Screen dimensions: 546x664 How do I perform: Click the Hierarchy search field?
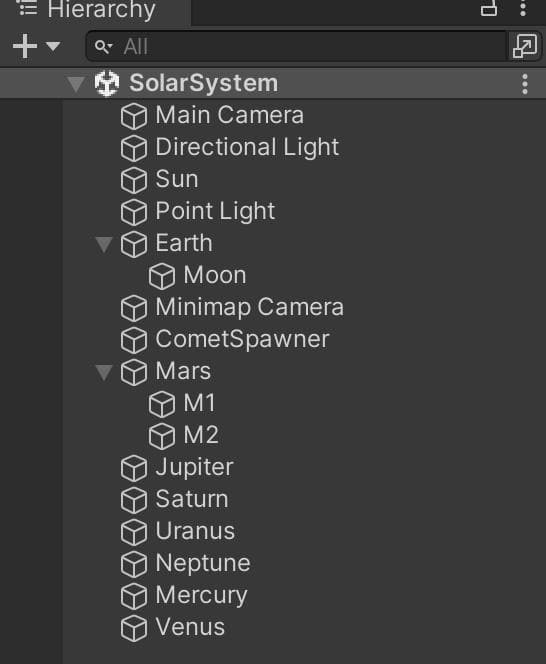[x=297, y=46]
